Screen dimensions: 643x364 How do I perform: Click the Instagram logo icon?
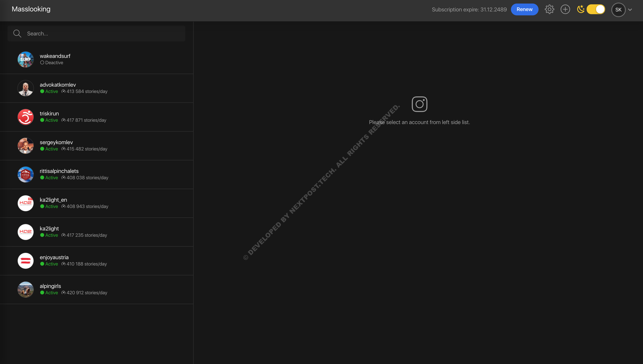click(419, 104)
